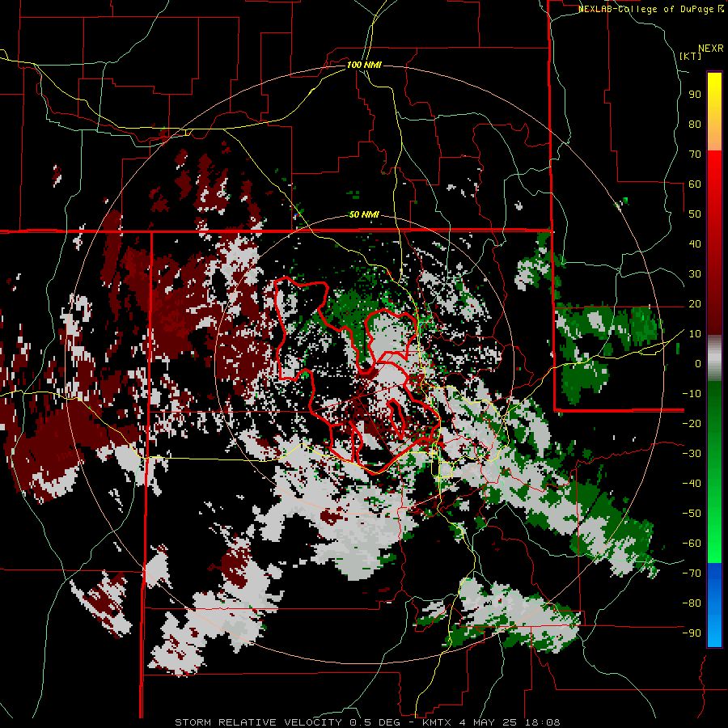Click the -50 value on velocity scale
Image resolution: width=728 pixels, height=728 pixels.
692,514
